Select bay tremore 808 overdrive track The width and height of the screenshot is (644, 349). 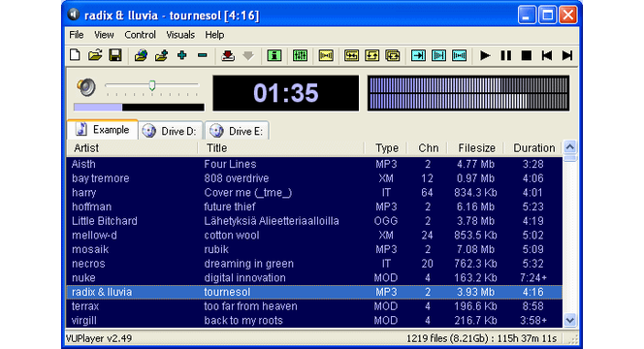coord(314,178)
